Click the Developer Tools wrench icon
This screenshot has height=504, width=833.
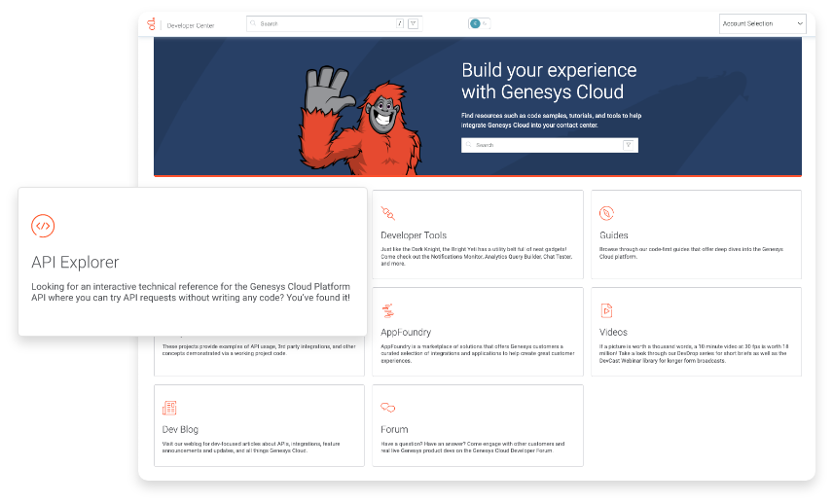click(388, 213)
